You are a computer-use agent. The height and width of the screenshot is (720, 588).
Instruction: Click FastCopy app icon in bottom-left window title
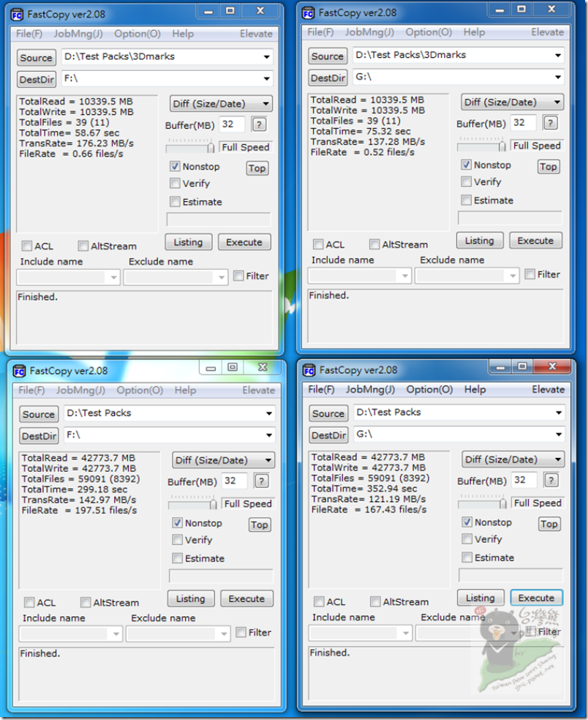[x=19, y=371]
